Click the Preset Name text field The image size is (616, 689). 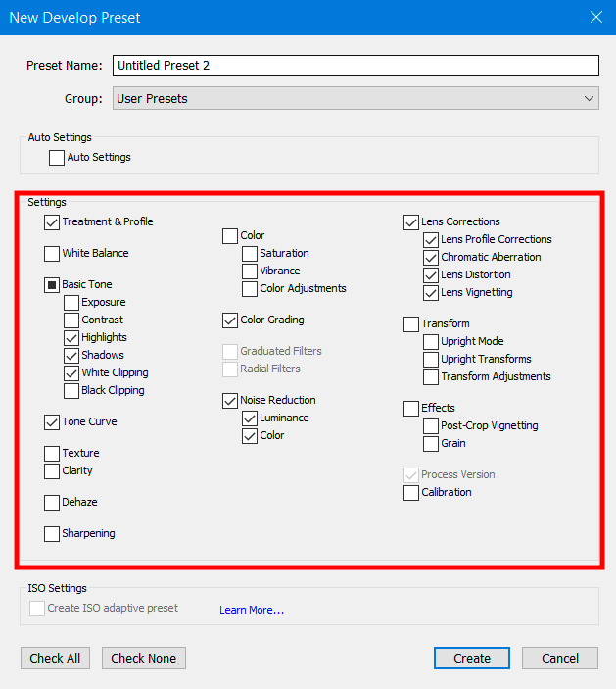pos(355,66)
